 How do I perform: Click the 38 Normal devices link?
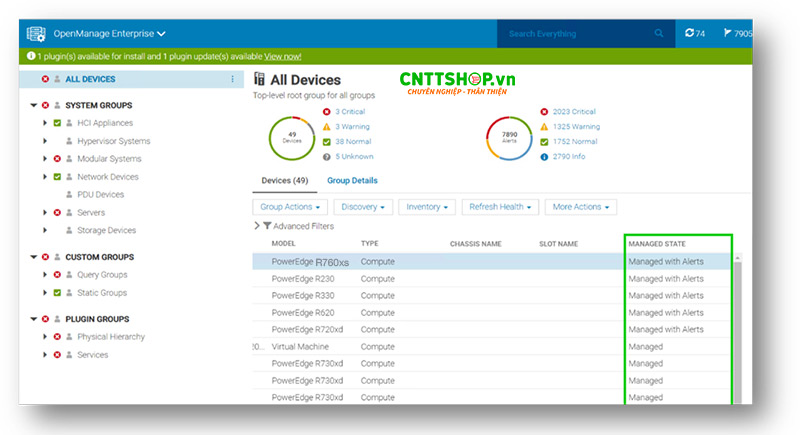pyautogui.click(x=353, y=141)
